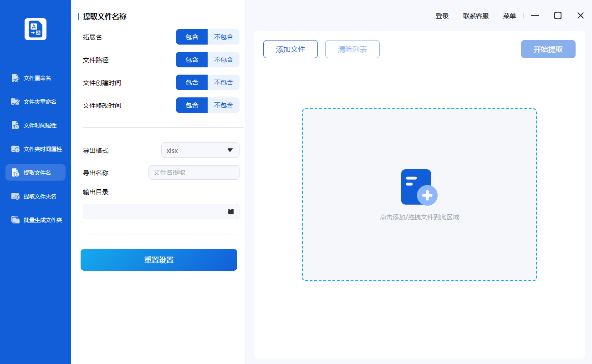
Task: Select the 提取文件夹名 sidebar icon
Action: pos(36,196)
